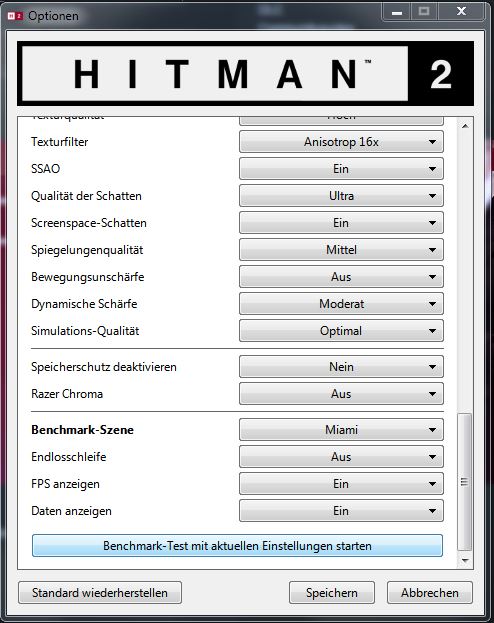Click the vertical scrollbar thumb
The image size is (494, 623).
pyautogui.click(x=465, y=482)
